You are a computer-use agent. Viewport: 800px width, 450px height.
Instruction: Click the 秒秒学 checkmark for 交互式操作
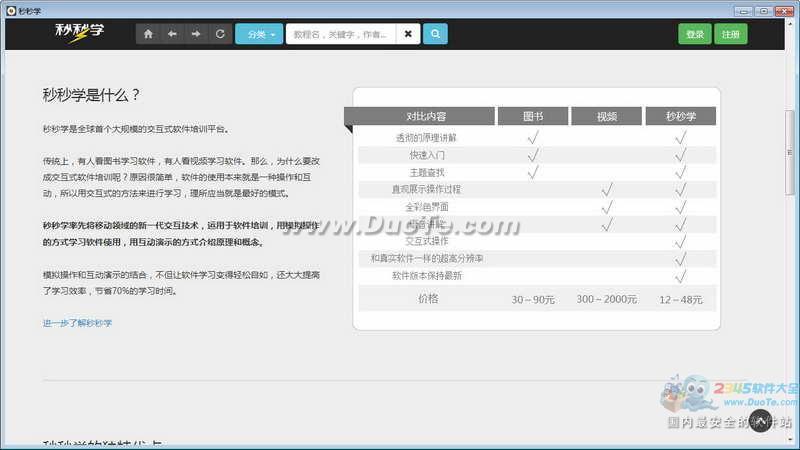click(x=681, y=241)
